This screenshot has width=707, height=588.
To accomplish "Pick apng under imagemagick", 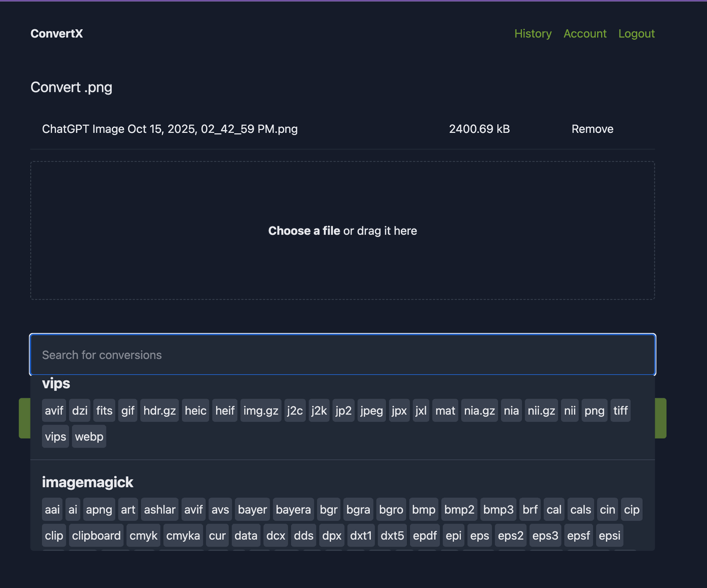I will (x=99, y=510).
